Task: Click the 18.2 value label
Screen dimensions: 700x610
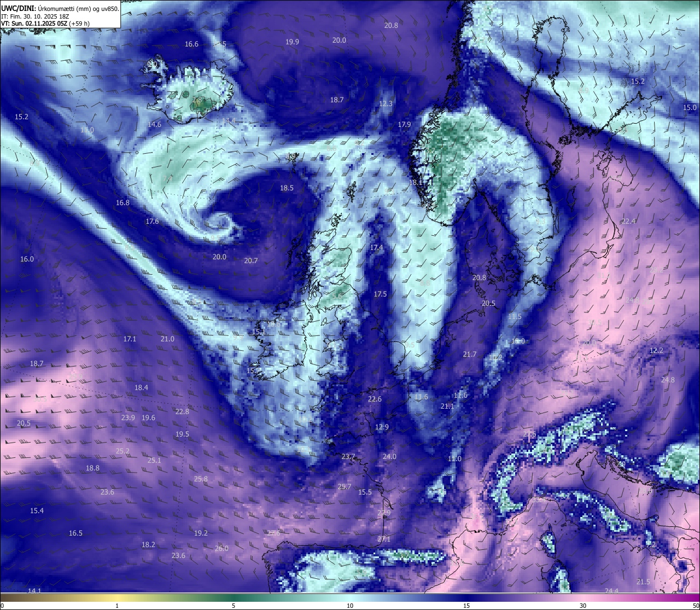Action: click(148, 545)
